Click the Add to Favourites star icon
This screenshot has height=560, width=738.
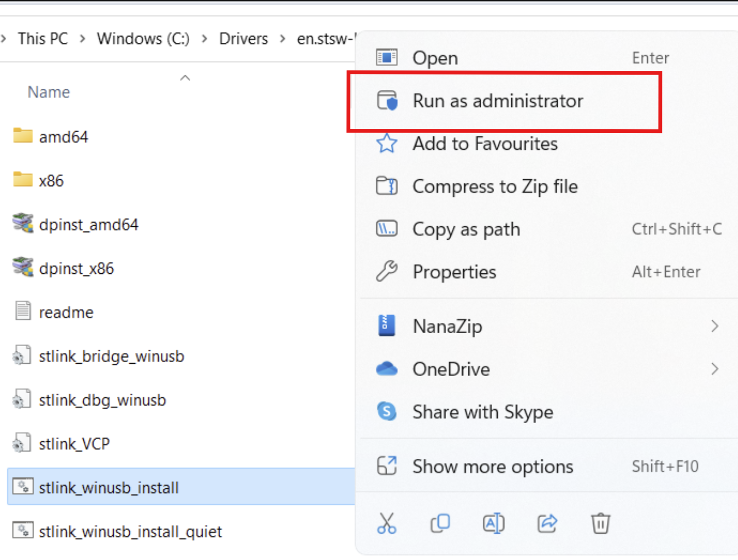[x=387, y=143]
